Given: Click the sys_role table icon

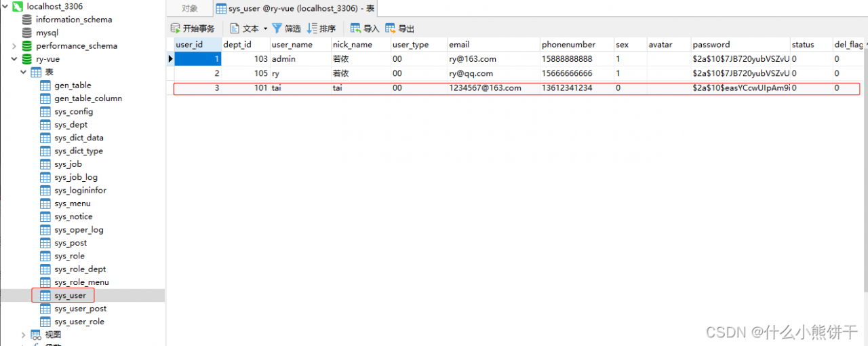Looking at the screenshot, I should click(x=45, y=256).
